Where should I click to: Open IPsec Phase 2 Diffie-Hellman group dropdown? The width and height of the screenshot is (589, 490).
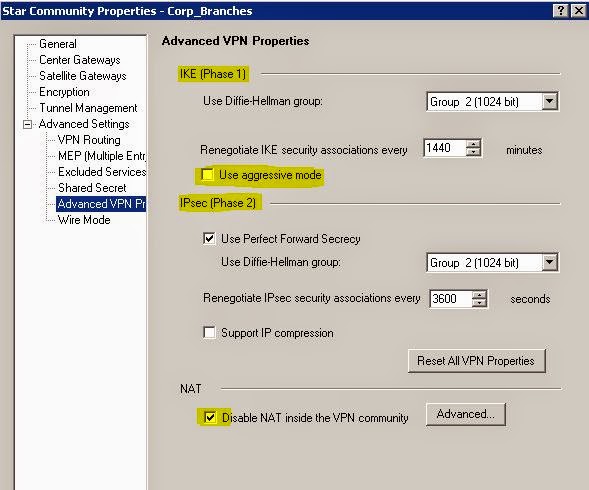click(550, 262)
